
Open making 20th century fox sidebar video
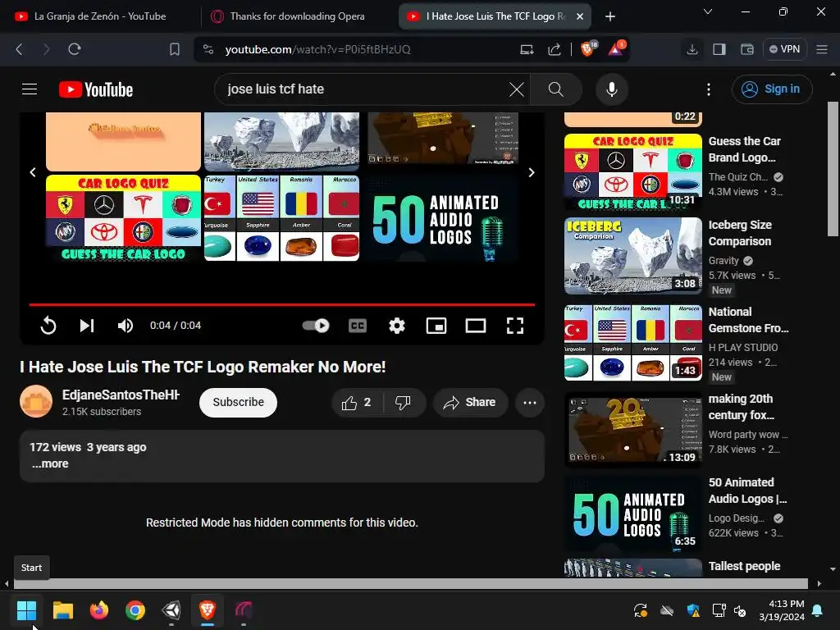pos(633,429)
